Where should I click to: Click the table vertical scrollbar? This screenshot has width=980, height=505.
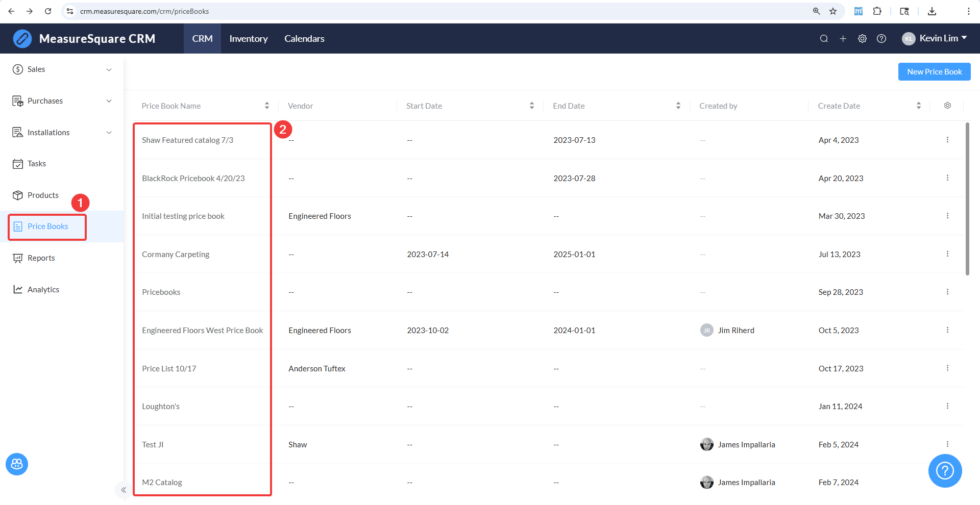[967, 199]
